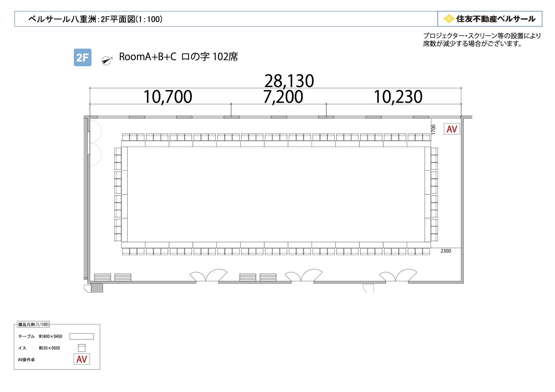Click the 2300 clearance dimension
This screenshot has height=392, width=555.
(446, 251)
